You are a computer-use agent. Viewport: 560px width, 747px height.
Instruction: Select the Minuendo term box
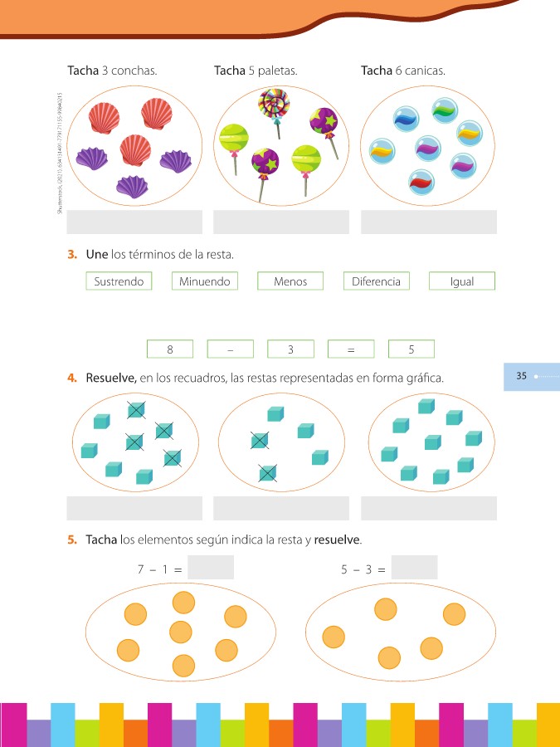tap(205, 281)
